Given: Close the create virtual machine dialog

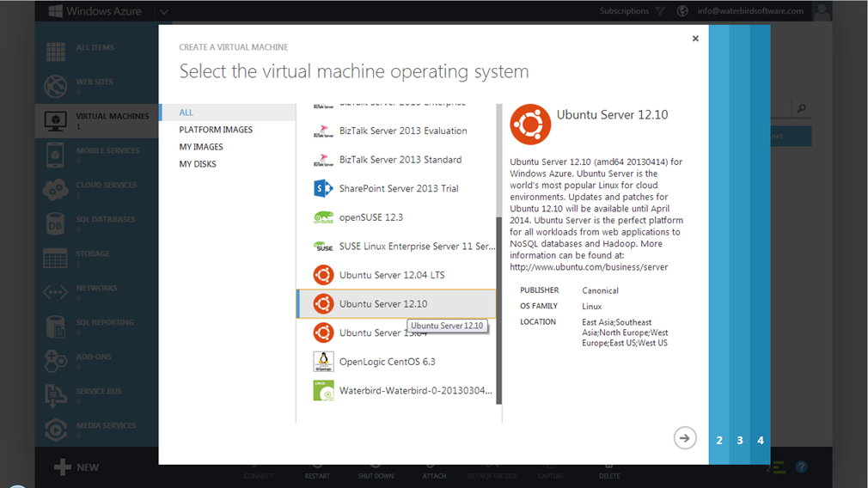Looking at the screenshot, I should coord(695,38).
